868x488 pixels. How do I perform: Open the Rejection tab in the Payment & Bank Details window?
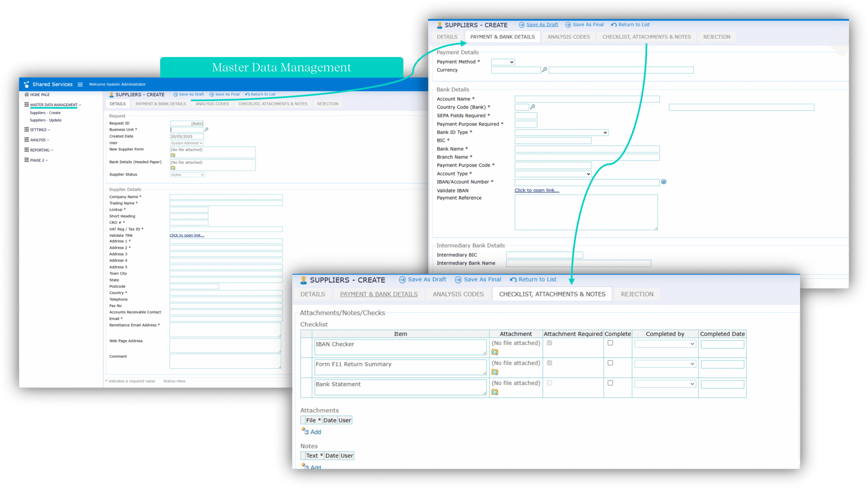tap(716, 37)
